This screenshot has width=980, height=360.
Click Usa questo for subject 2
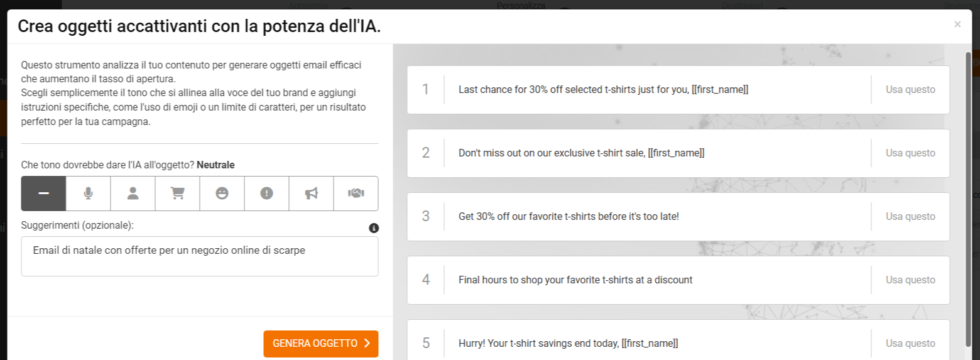(910, 153)
